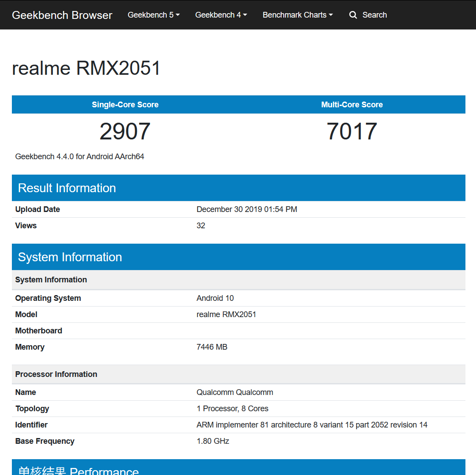This screenshot has width=476, height=475.
Task: Select the ARM implementer 81 identifier value
Action: [x=312, y=424]
